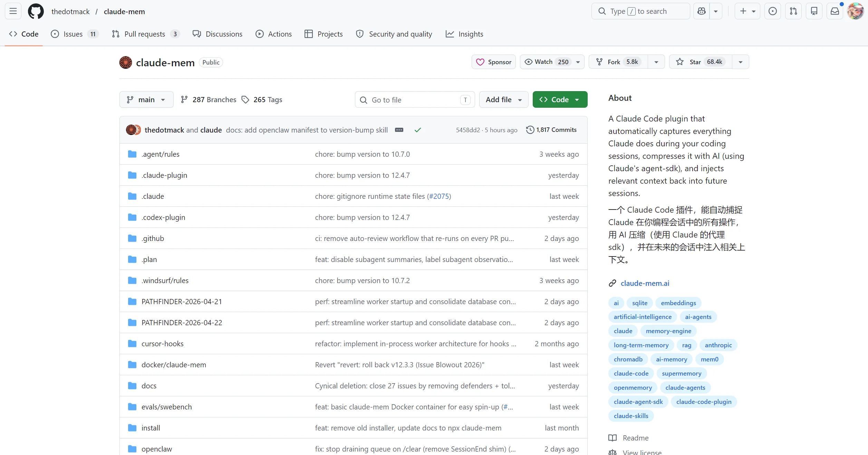The width and height of the screenshot is (868, 455).
Task: Click the GitHub logo home icon
Action: tap(36, 11)
